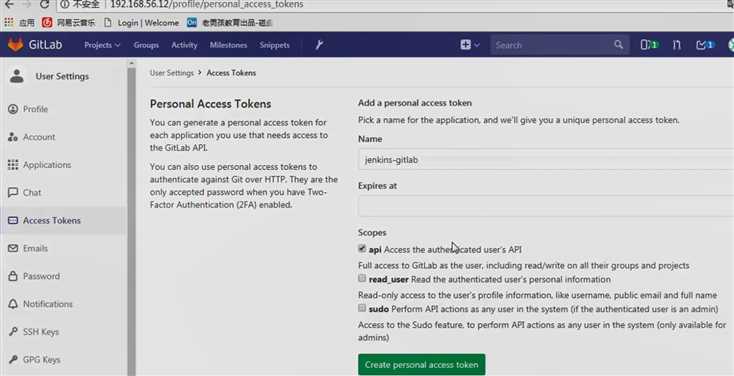Click the Emails envelope icon
This screenshot has height=376, width=734.
coord(13,248)
